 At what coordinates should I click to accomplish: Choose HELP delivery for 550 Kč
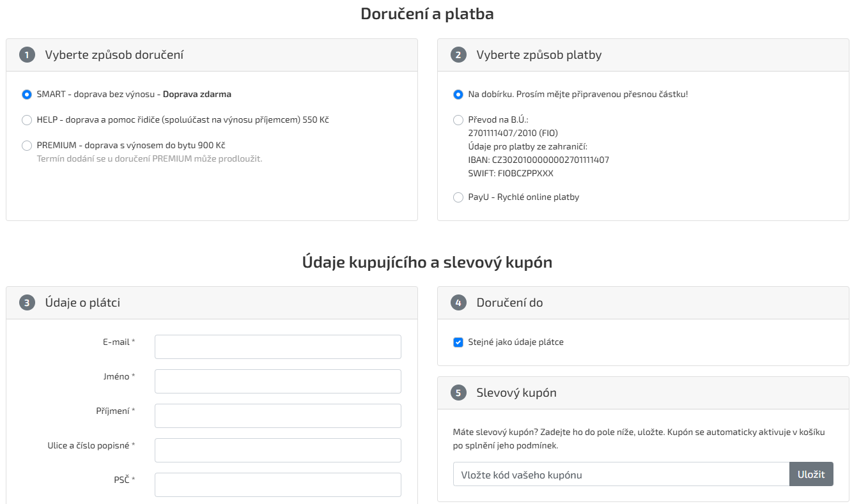pyautogui.click(x=27, y=120)
